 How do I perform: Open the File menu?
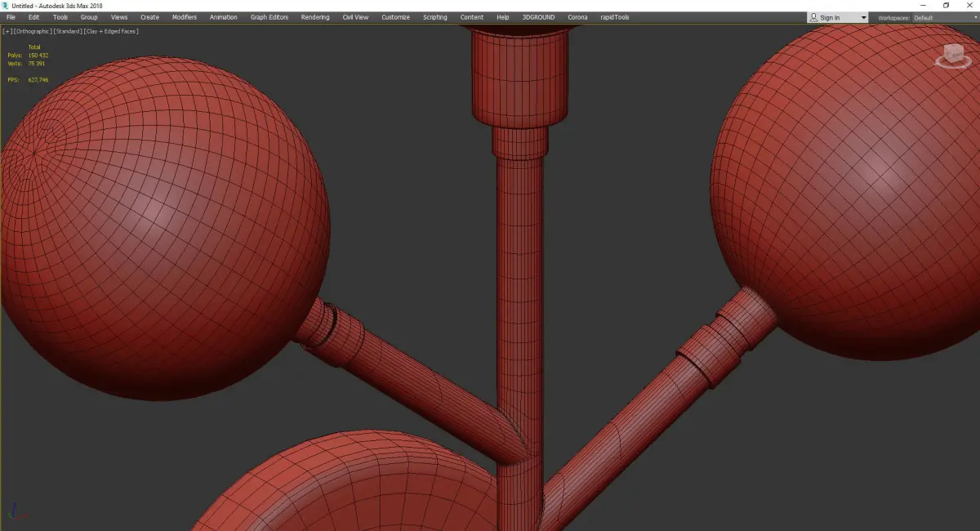coord(11,17)
